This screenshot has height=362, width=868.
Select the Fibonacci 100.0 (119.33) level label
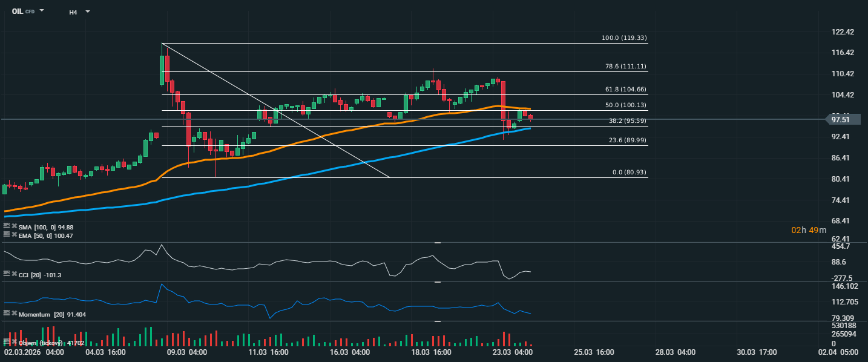[x=624, y=38]
